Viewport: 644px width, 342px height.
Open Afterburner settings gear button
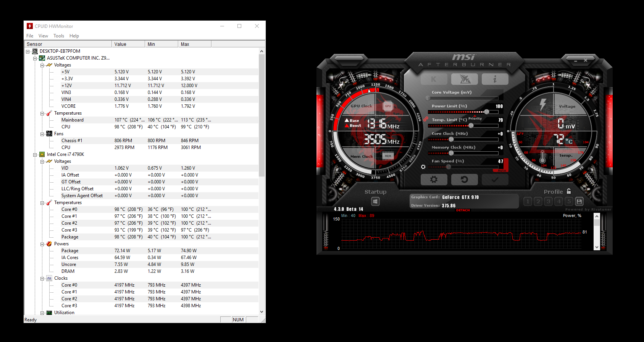[434, 179]
